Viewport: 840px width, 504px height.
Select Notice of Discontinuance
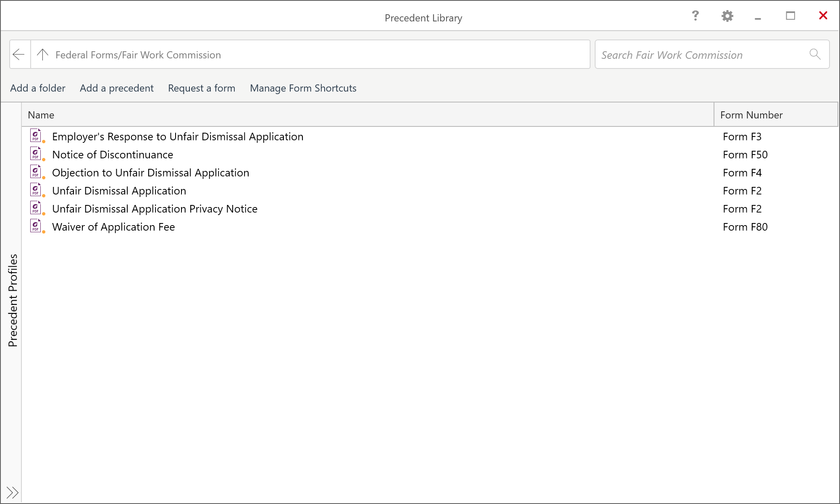pyautogui.click(x=113, y=155)
